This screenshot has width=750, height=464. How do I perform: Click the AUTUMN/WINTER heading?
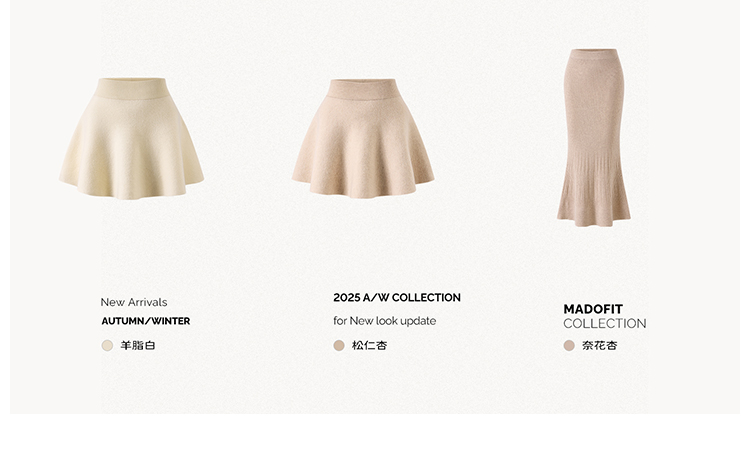(145, 321)
